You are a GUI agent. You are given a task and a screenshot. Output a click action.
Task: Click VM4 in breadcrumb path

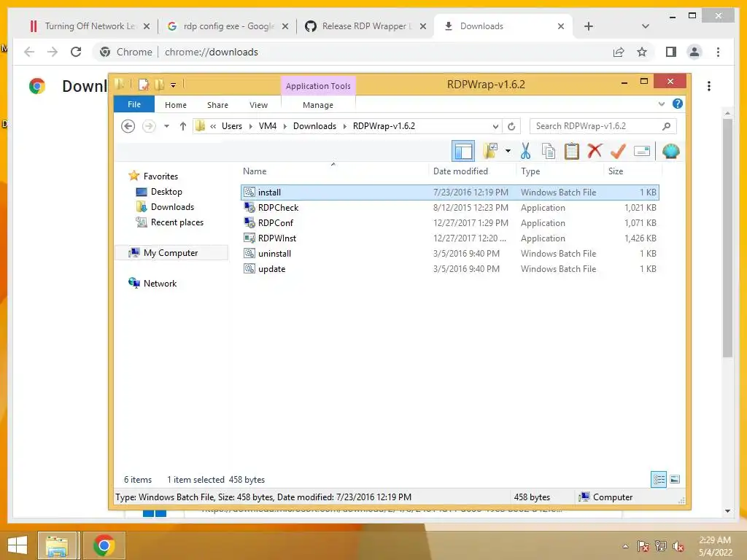pyautogui.click(x=267, y=126)
